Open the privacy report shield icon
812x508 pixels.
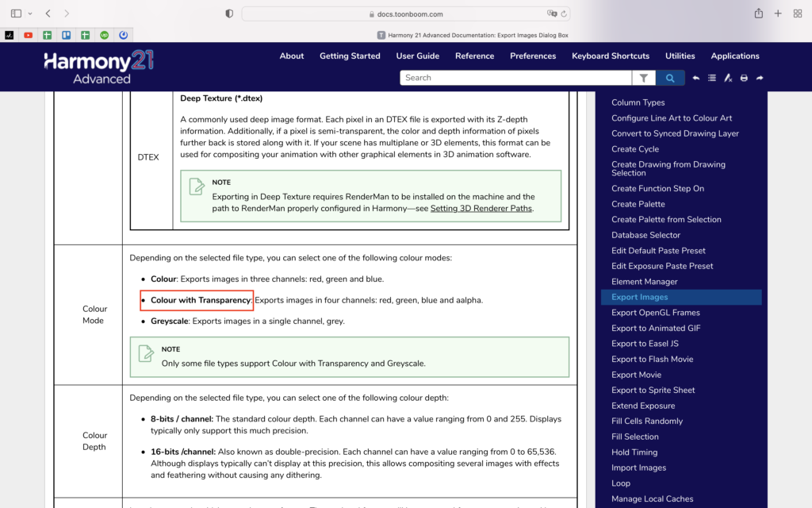[x=229, y=13]
